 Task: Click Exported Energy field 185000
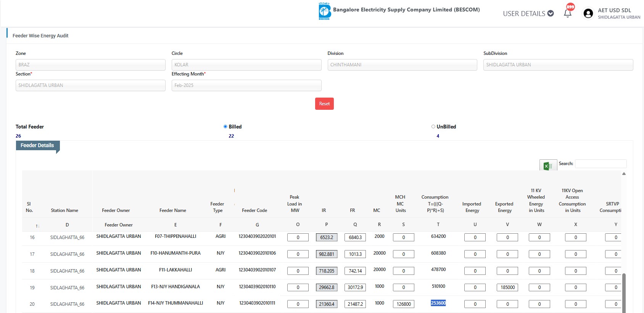click(507, 287)
